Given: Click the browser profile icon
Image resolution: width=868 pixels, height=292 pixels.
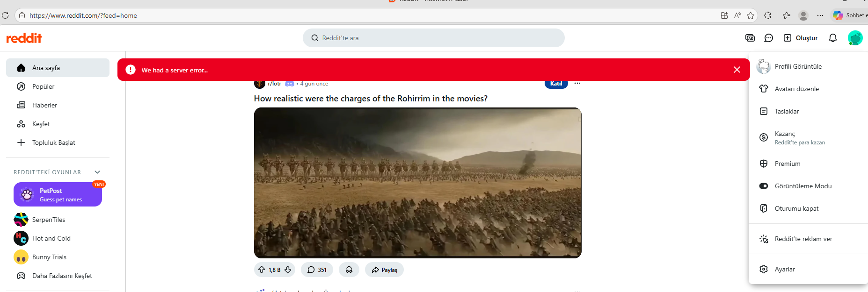Looking at the screenshot, I should 803,15.
